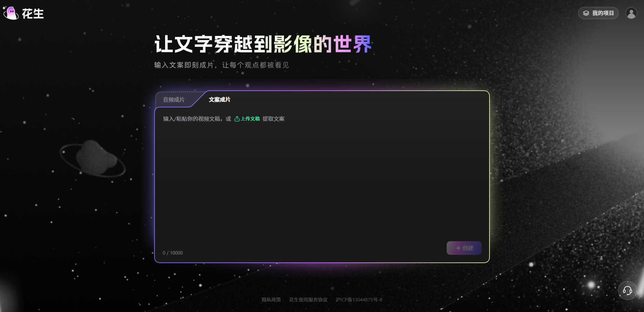Click the layers icon inside 我的项目 button
Viewport: 644px width, 312px height.
tap(586, 13)
